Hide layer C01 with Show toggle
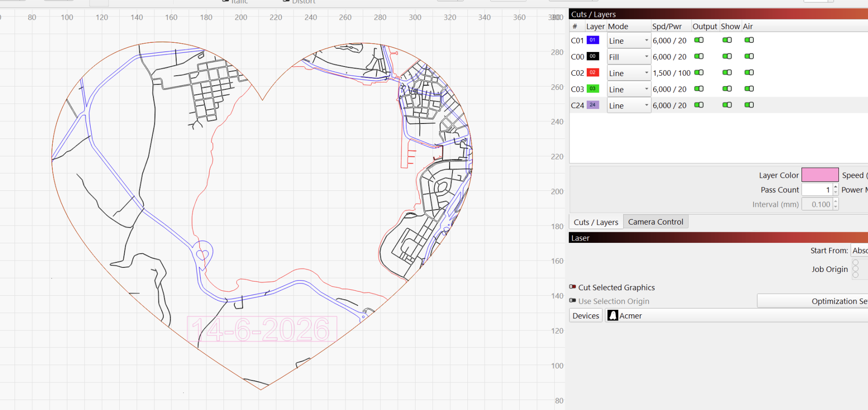868x410 pixels. click(x=727, y=40)
